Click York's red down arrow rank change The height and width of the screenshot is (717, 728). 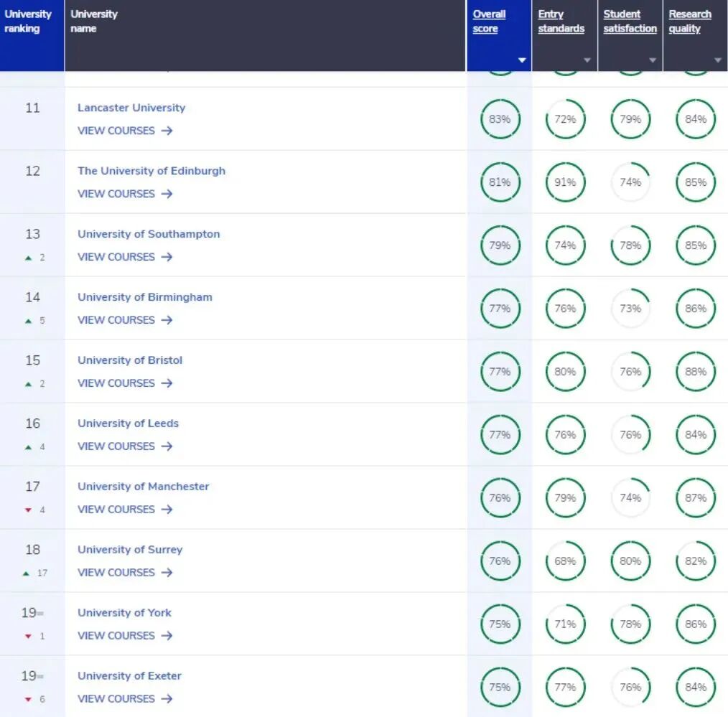click(28, 637)
